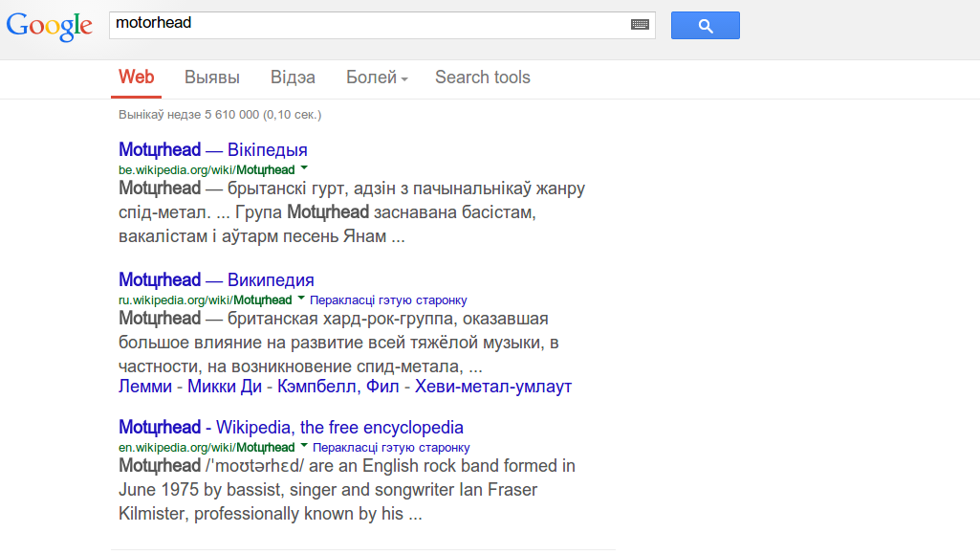The width and height of the screenshot is (980, 555).
Task: Open the Motörhead — Вікіпедыя result
Action: [x=213, y=149]
